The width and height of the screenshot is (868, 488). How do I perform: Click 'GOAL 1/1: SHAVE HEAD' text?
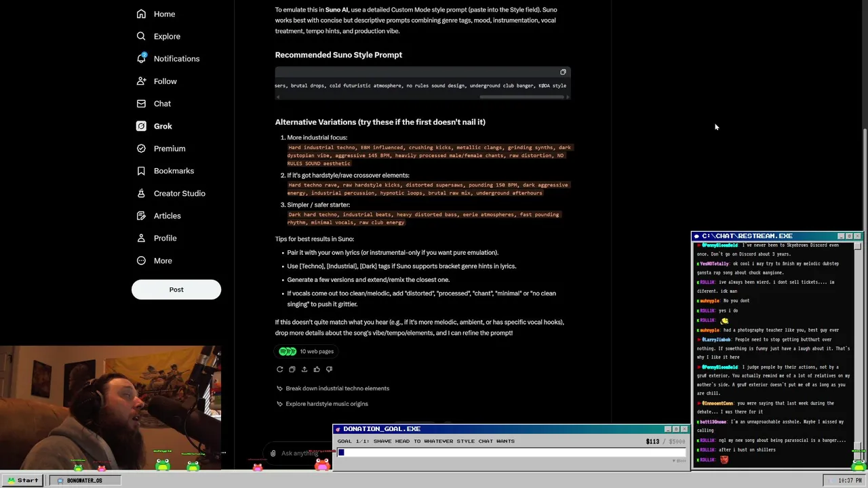click(x=426, y=441)
